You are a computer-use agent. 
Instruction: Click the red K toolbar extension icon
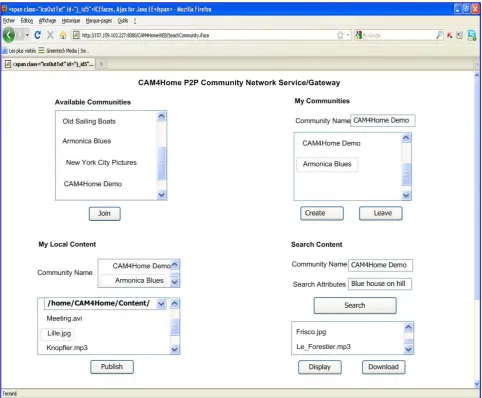tap(450, 35)
